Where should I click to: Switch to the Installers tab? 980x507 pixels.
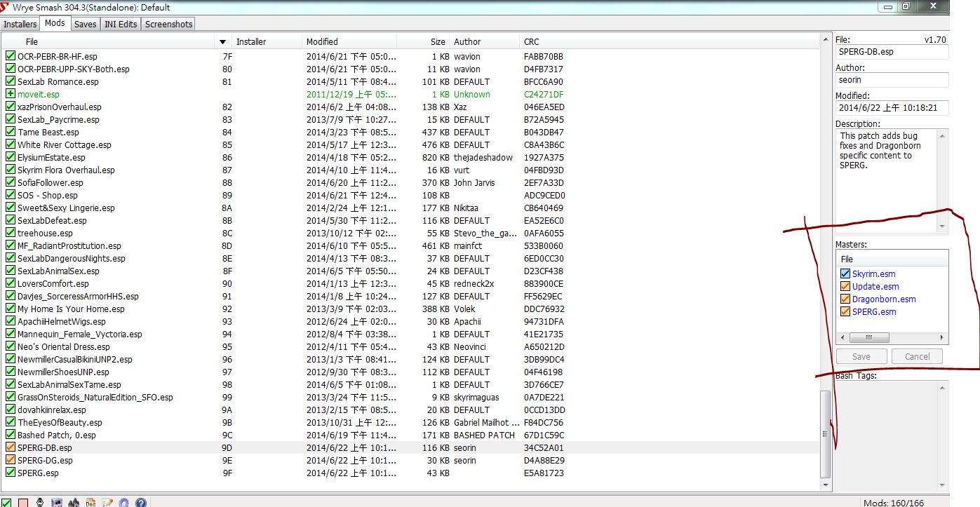(x=20, y=24)
